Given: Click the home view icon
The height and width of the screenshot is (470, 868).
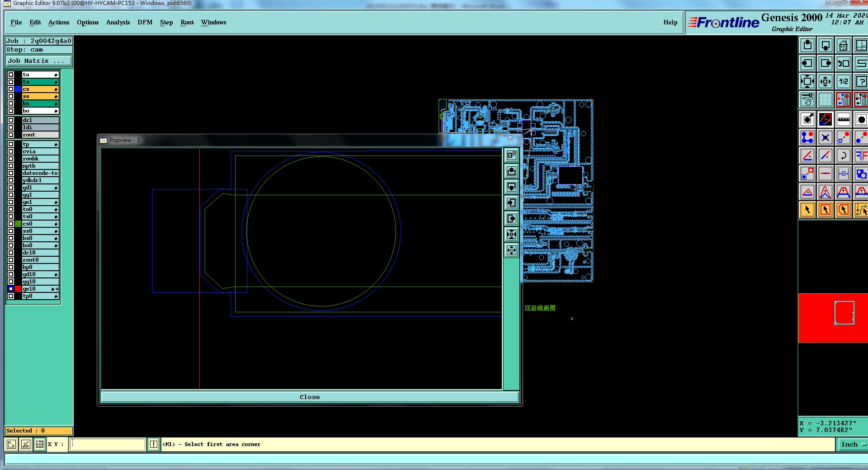Looking at the screenshot, I should [x=844, y=45].
